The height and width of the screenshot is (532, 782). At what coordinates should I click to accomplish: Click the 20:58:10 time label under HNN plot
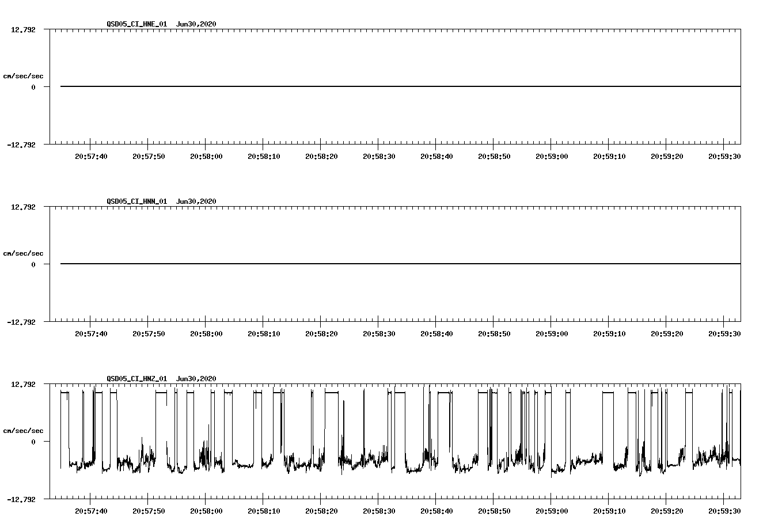(264, 334)
